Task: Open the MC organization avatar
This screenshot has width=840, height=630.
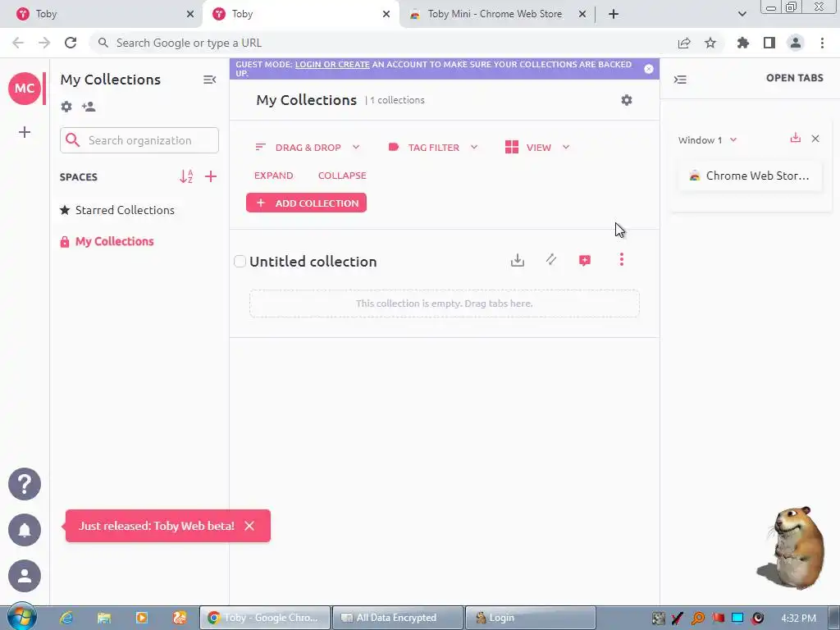Action: (24, 89)
